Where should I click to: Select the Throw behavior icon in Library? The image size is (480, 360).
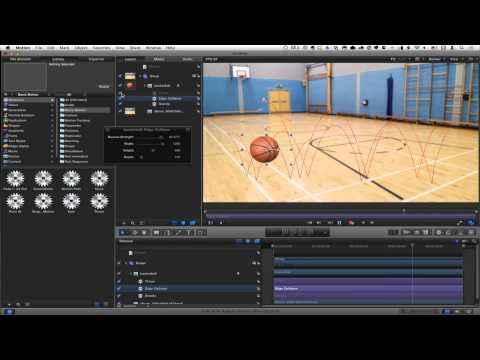tap(99, 201)
